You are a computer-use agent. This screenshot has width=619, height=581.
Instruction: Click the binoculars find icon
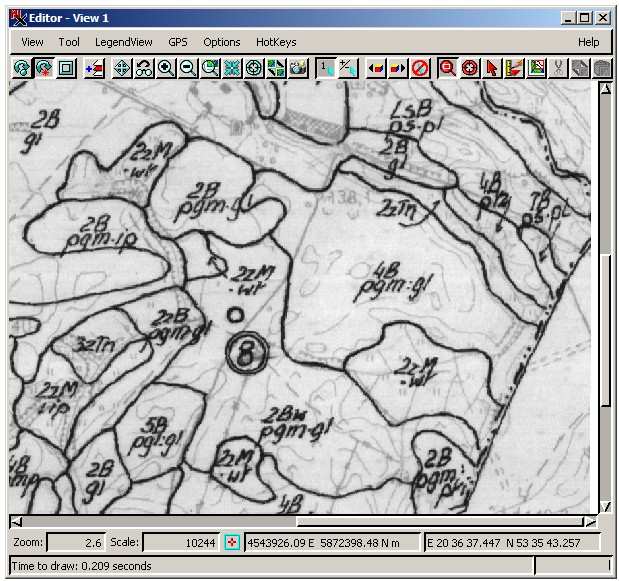[144, 68]
